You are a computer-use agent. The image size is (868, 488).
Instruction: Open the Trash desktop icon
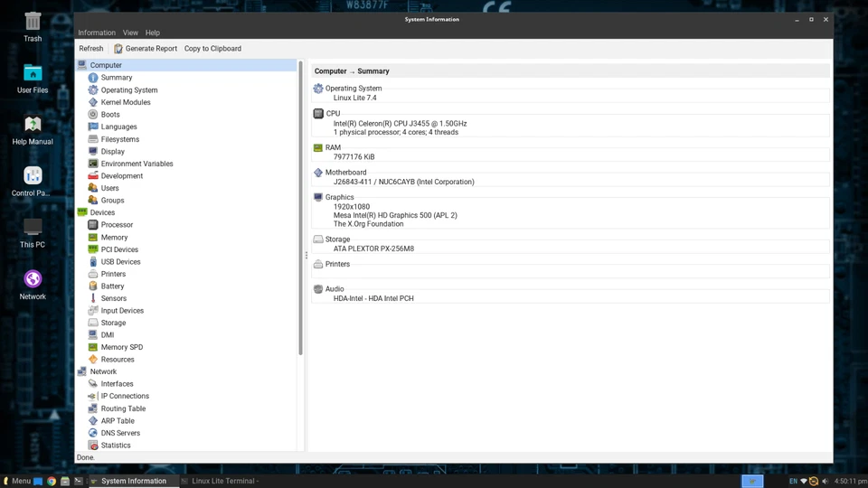[x=33, y=28]
